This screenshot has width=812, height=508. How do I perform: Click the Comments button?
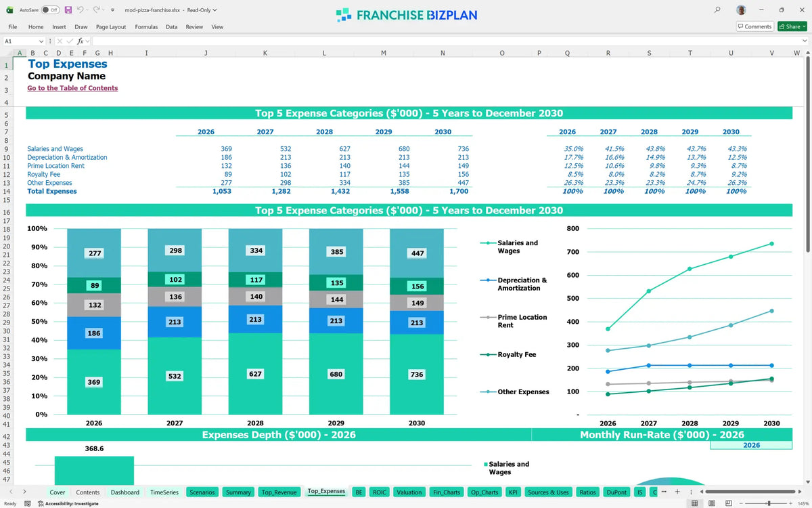754,26
